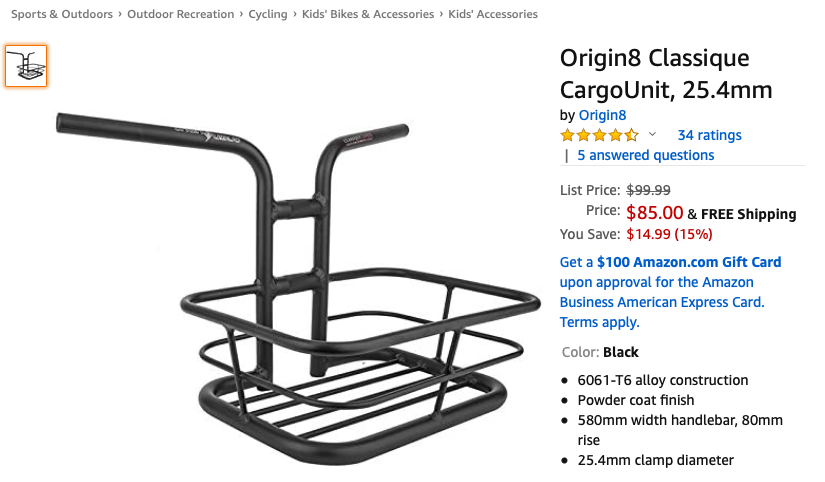Navigate to Outdoor Recreation breadcrumb
Screen dimensions: 825x482
point(181,14)
